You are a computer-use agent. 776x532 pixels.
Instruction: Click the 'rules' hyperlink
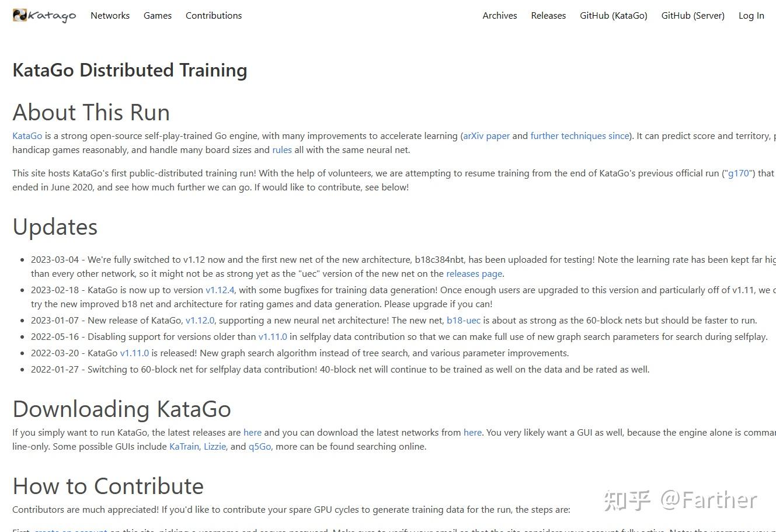point(282,149)
